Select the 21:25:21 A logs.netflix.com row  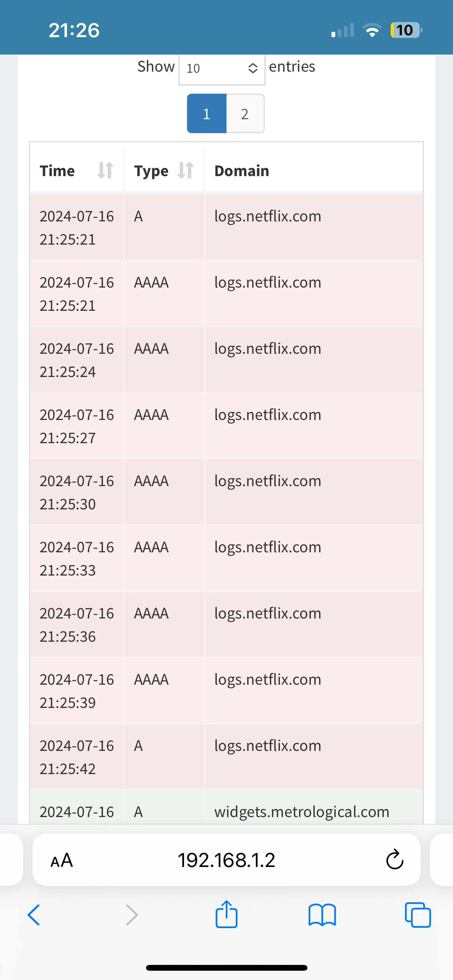tap(226, 227)
